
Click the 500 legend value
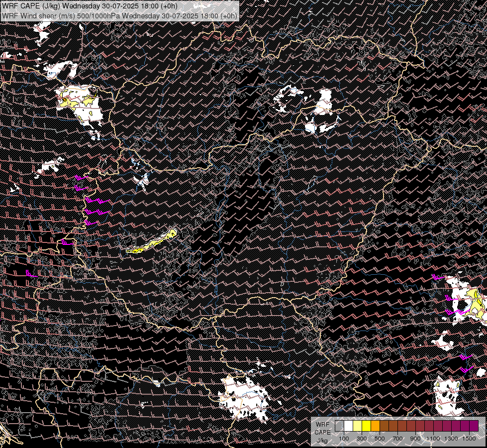[x=380, y=439]
